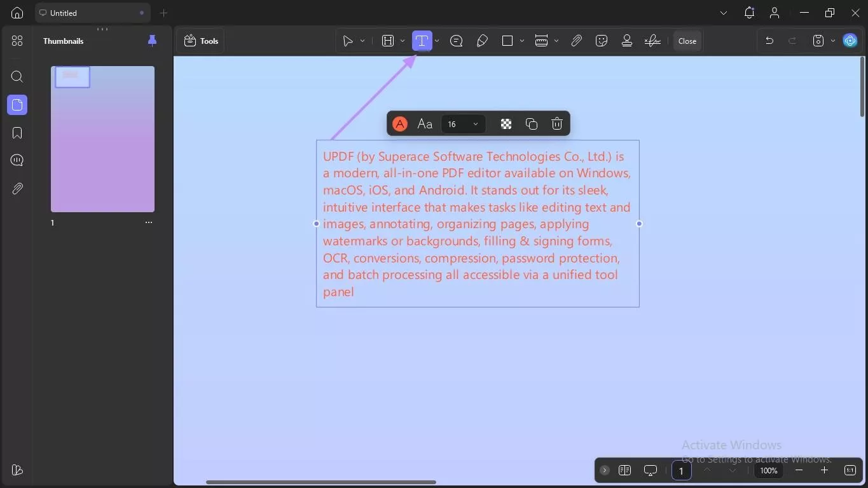Delete the text box with the trash icon

click(x=556, y=123)
